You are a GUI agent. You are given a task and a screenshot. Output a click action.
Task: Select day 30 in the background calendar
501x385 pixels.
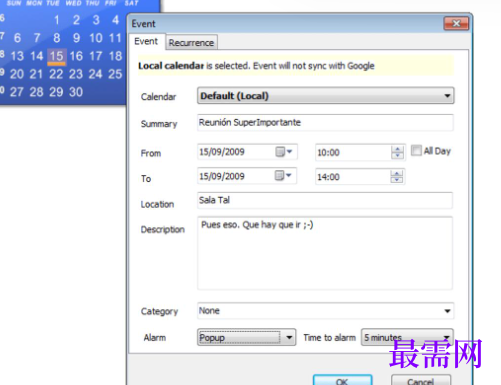76,92
